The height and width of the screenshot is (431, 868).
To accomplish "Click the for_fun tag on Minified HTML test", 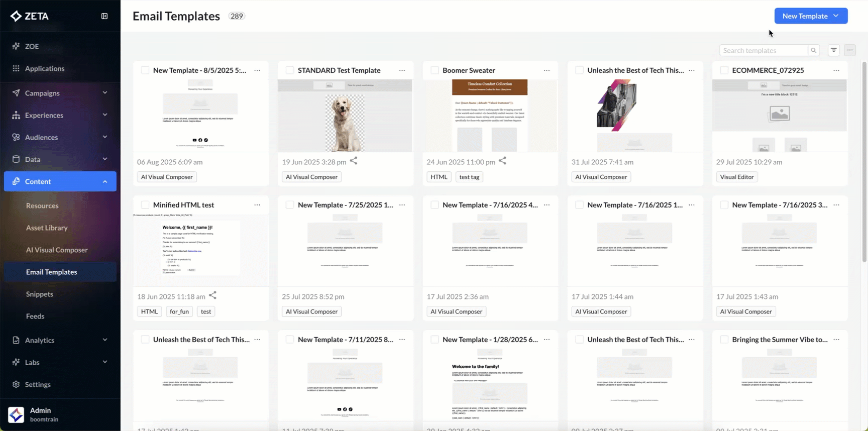I will (x=179, y=311).
